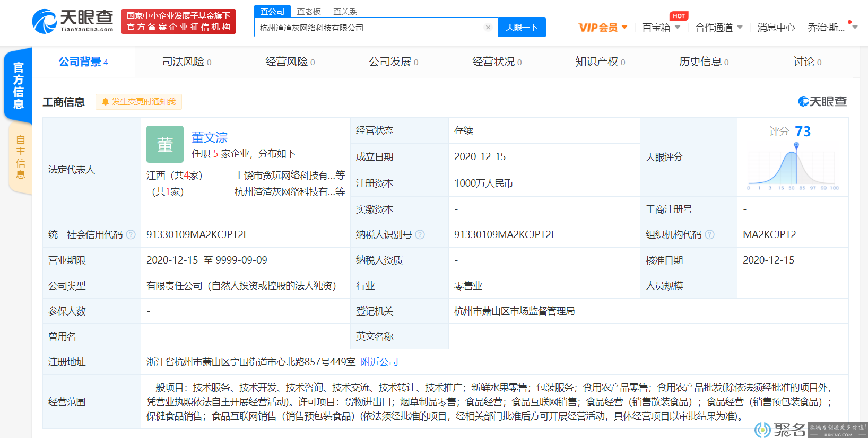Click the TianYanCha logo
This screenshot has height=438, width=868.
pos(73,21)
